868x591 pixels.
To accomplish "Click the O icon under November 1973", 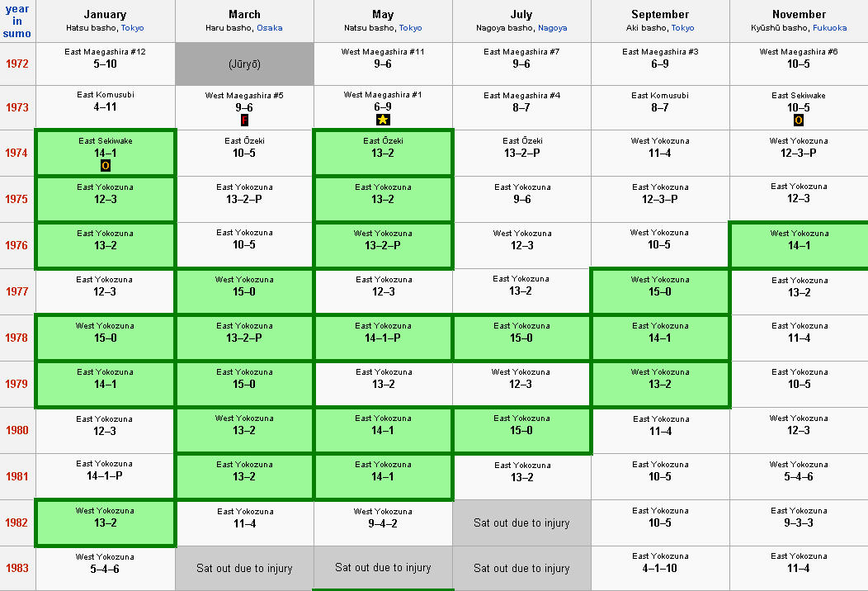I will (x=798, y=120).
